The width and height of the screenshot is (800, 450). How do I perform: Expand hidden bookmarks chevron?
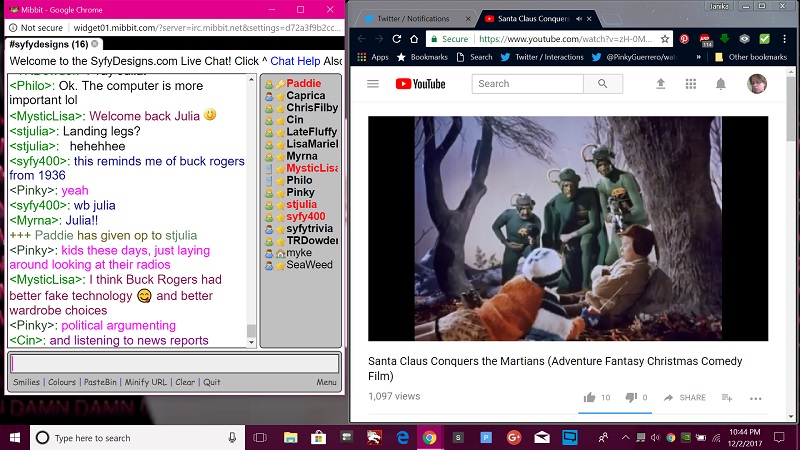tap(698, 57)
